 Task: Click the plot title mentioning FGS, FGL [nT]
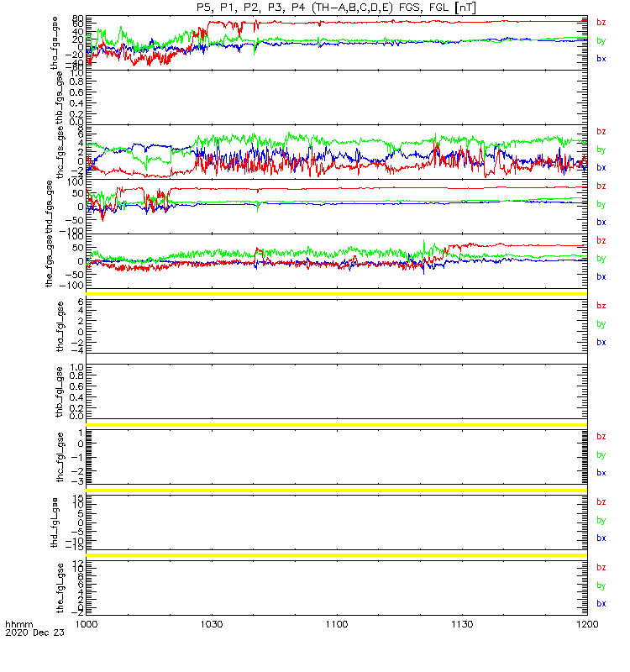tap(336, 8)
